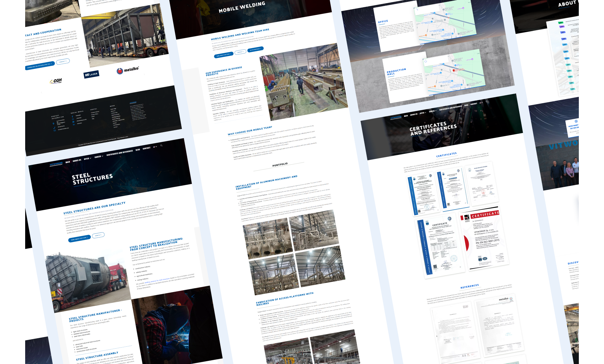The height and width of the screenshot is (364, 604).
Task: Open Mobile Welding link in footer Menu column
Action: coord(116,118)
